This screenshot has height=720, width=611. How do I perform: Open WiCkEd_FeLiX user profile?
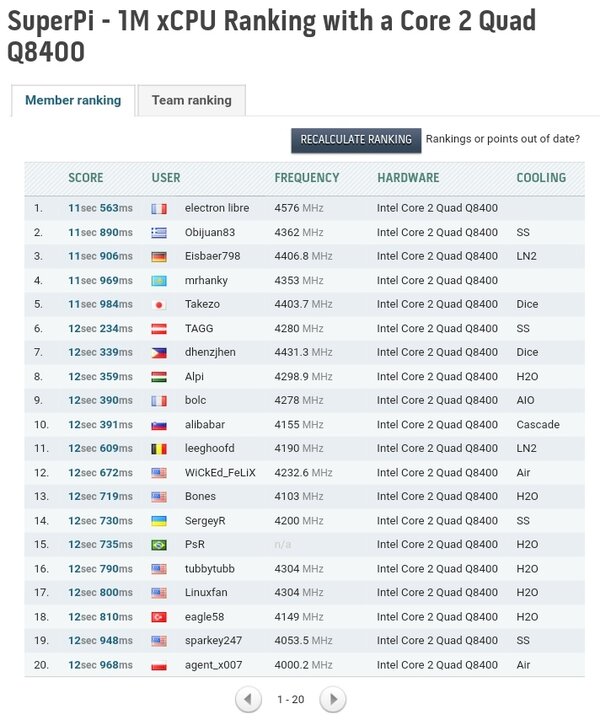click(x=220, y=472)
